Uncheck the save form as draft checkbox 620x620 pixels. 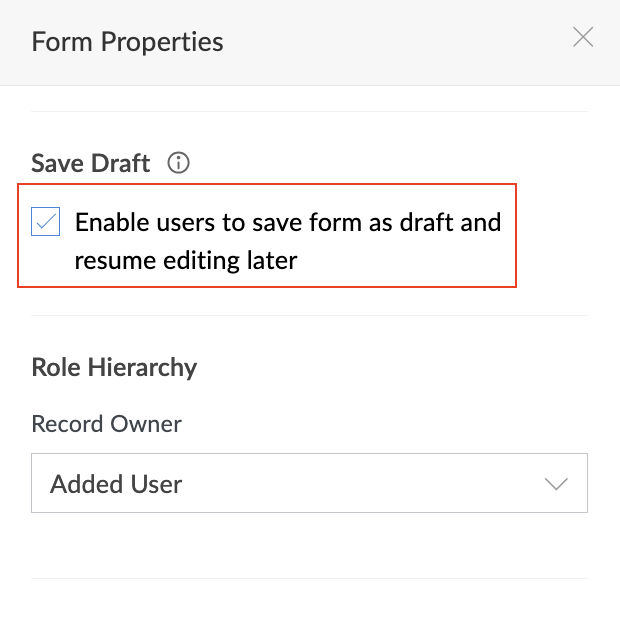45,221
